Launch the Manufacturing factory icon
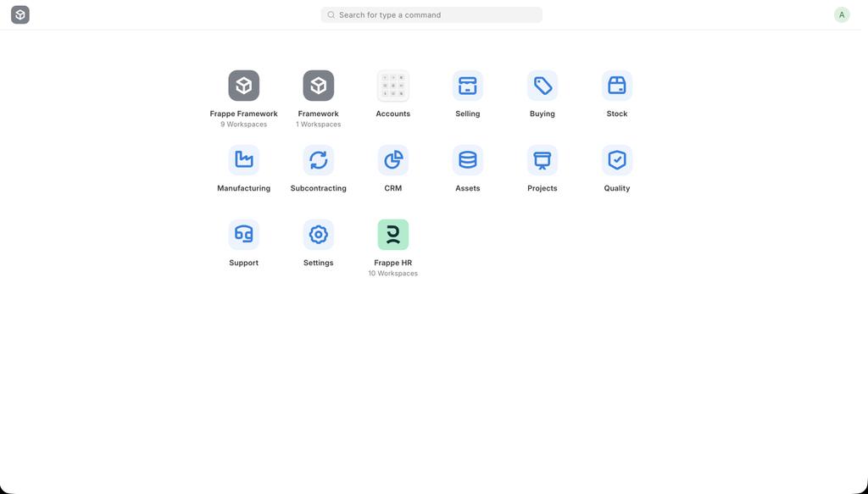Viewport: 868px width, 494px height. 243,160
